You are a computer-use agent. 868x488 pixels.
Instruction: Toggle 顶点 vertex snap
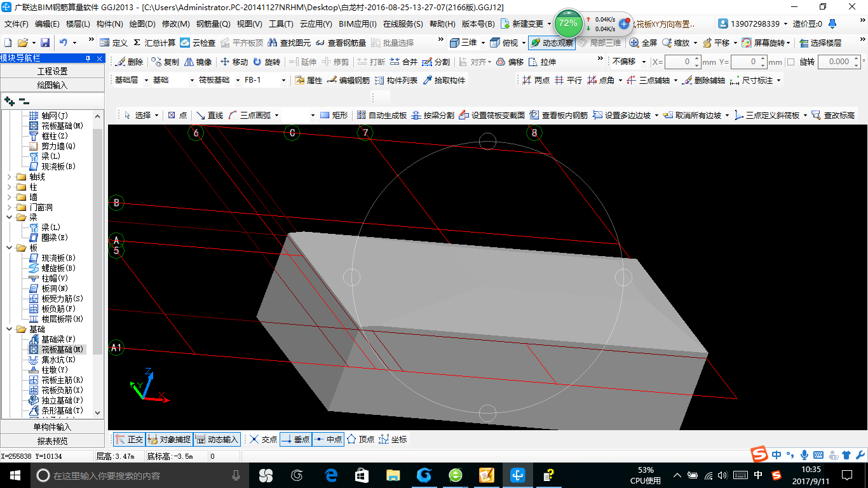pyautogui.click(x=360, y=439)
